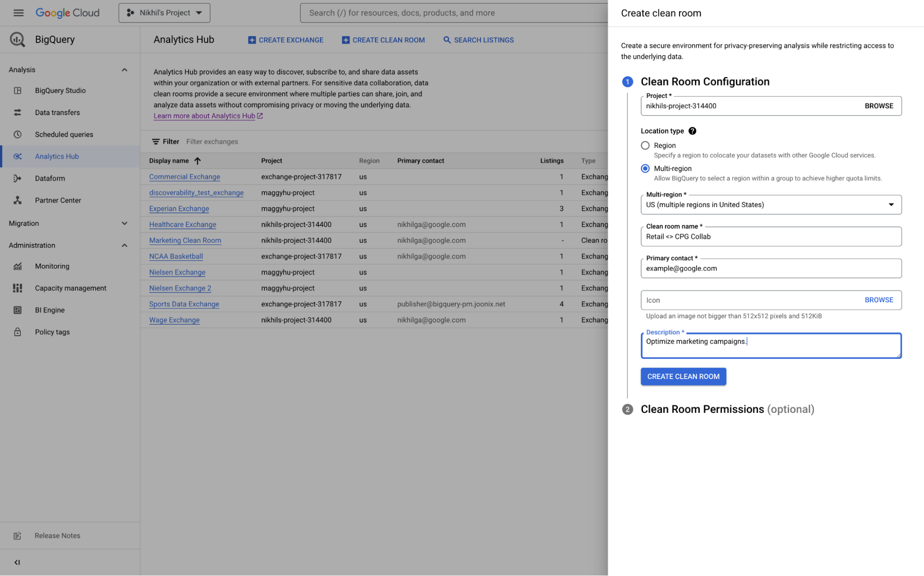Click the BigQuery product icon
The image size is (924, 576).
[18, 39]
